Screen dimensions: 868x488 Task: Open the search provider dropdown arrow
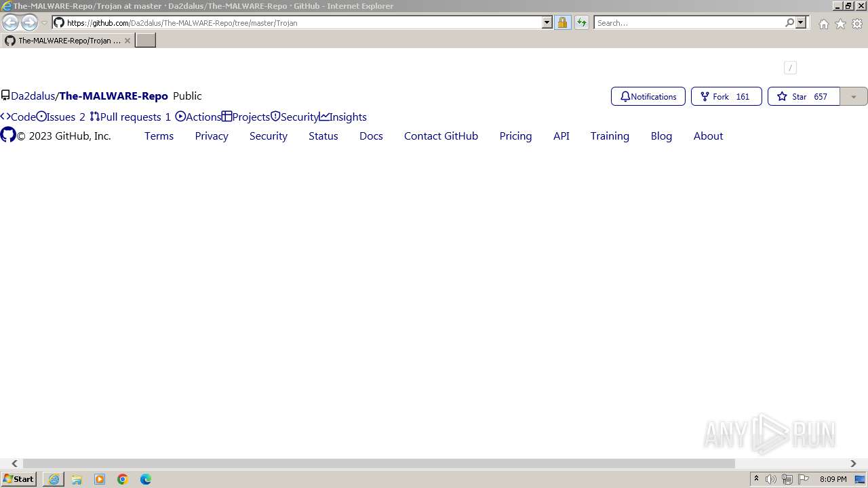(x=801, y=22)
